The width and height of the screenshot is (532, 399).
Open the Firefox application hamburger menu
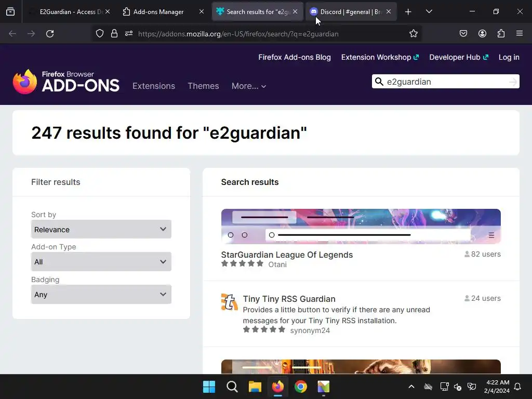pos(520,34)
